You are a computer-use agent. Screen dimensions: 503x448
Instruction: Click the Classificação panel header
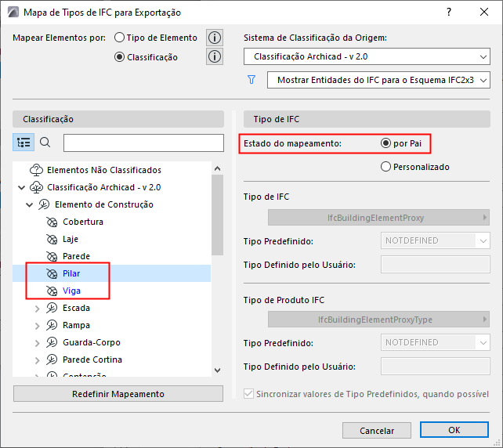tap(118, 119)
